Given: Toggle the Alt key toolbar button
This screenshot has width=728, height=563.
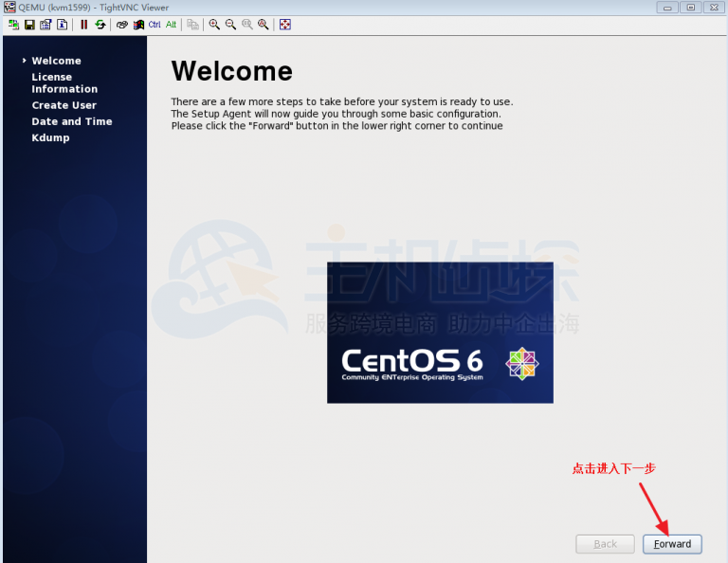Looking at the screenshot, I should tap(172, 25).
